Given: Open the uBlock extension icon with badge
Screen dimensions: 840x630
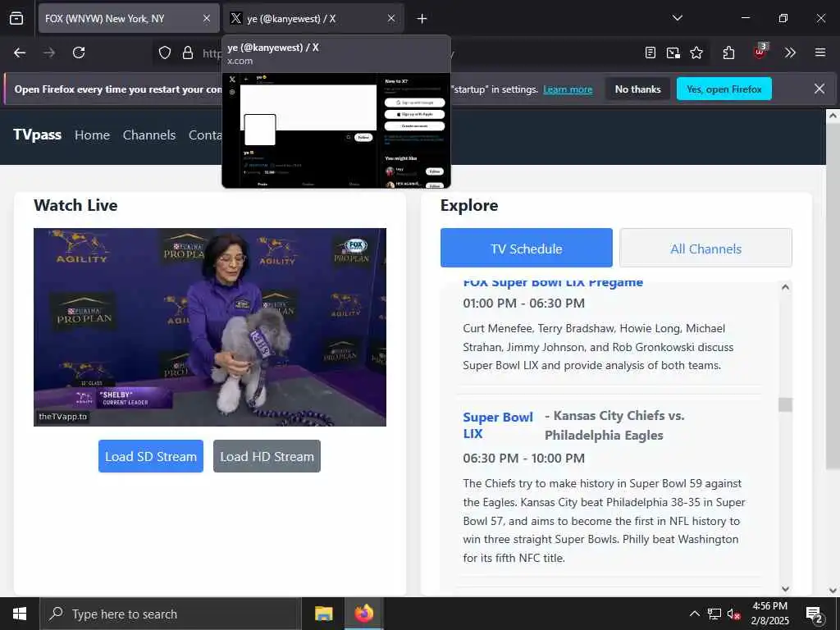Looking at the screenshot, I should pyautogui.click(x=760, y=52).
